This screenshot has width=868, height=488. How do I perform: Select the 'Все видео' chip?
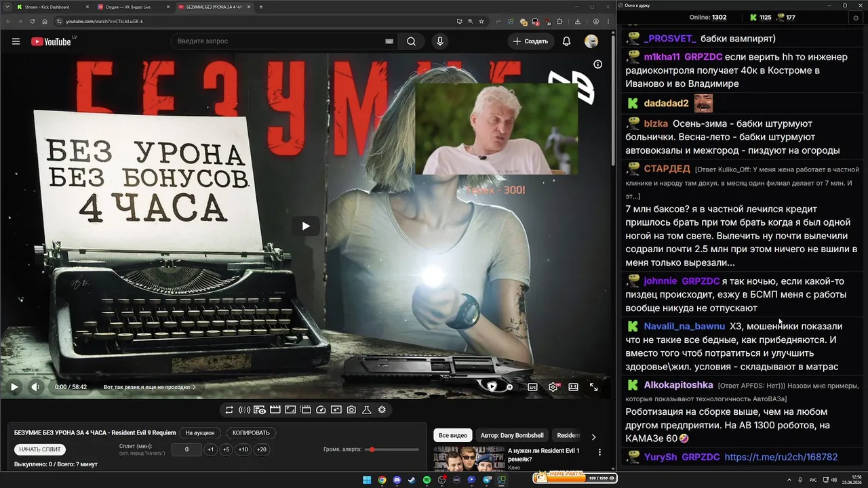tap(452, 435)
